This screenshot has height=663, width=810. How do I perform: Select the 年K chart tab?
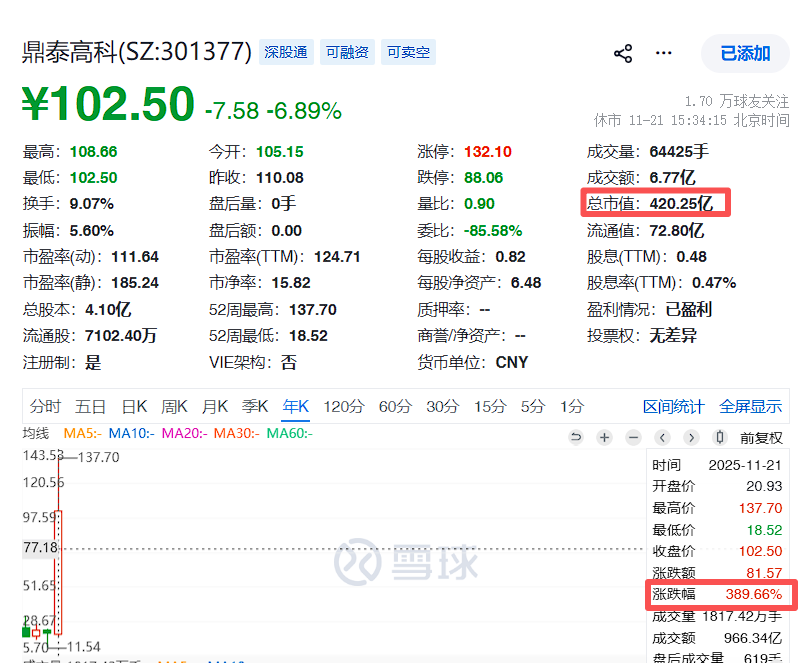pos(295,407)
